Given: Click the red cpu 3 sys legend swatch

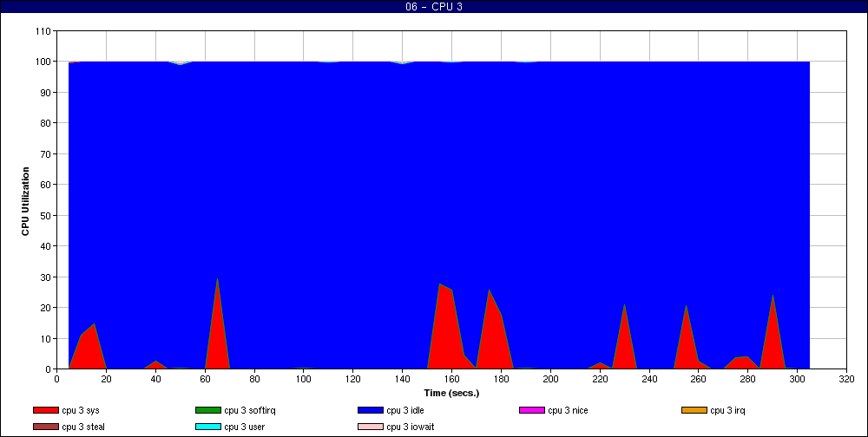Looking at the screenshot, I should point(46,410).
